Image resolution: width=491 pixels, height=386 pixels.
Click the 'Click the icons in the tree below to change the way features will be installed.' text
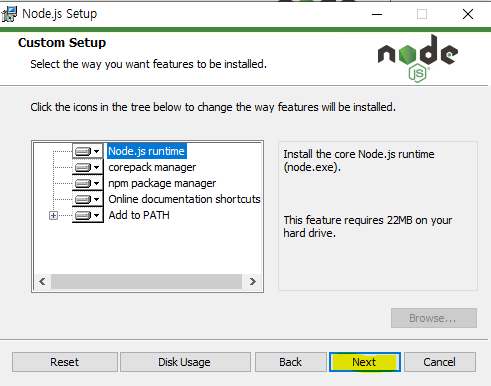click(213, 107)
